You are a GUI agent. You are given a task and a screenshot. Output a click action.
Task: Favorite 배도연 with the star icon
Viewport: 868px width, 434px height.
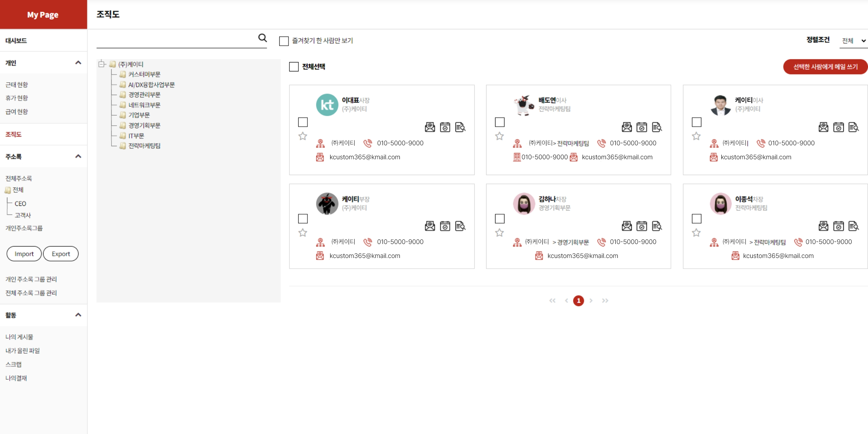pos(500,136)
